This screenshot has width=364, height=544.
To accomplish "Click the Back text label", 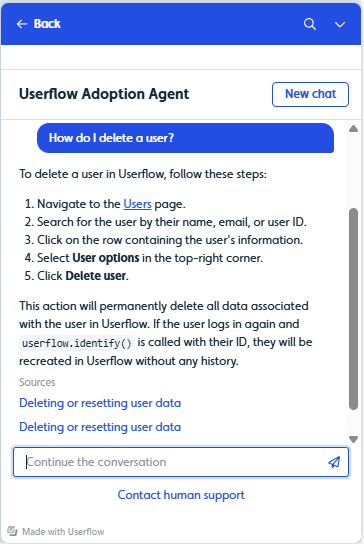I will click(x=47, y=24).
